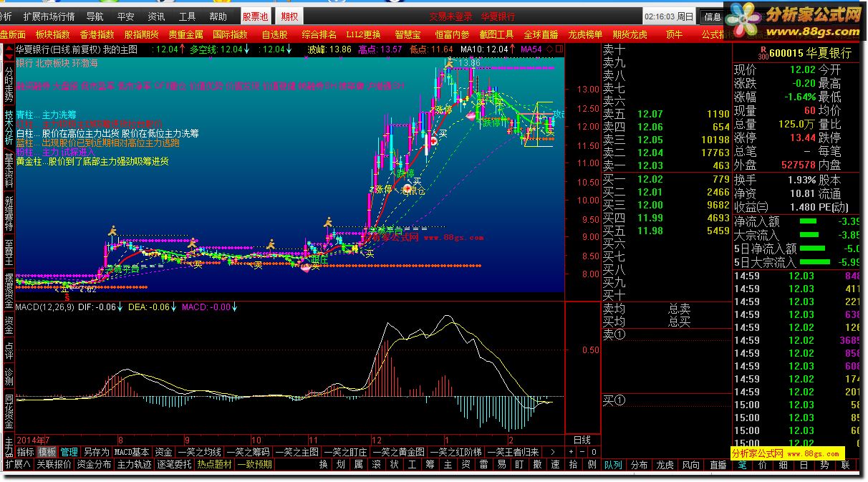Image resolution: width=868 pixels, height=482 pixels.
Task: Click the 盯 button in bottom bar
Action: tap(520, 464)
